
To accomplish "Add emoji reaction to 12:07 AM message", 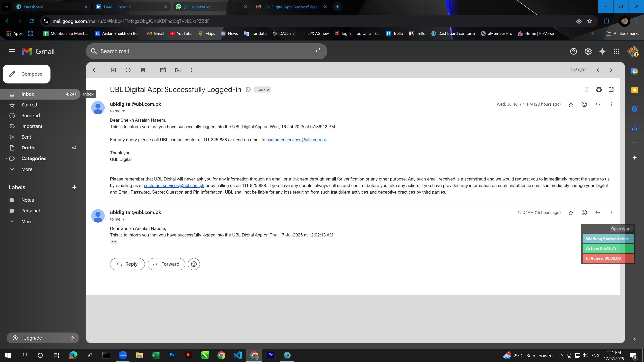I will pyautogui.click(x=584, y=213).
